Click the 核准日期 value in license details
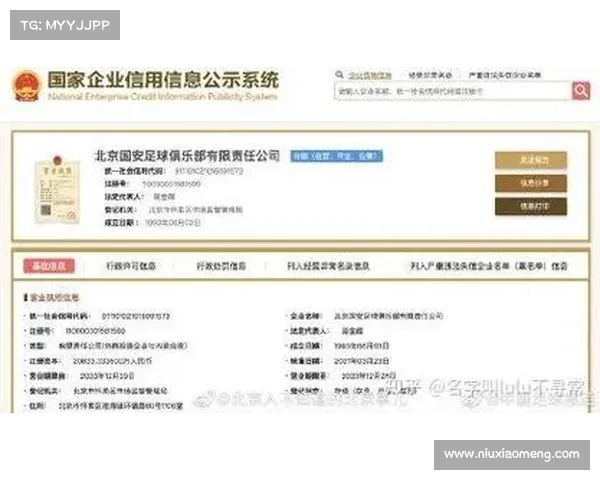 [362, 361]
